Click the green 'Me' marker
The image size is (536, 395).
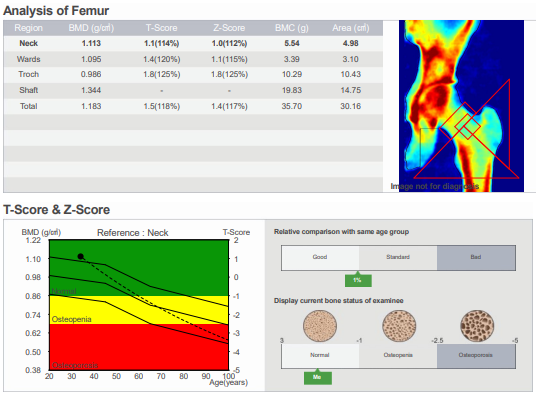pos(318,377)
